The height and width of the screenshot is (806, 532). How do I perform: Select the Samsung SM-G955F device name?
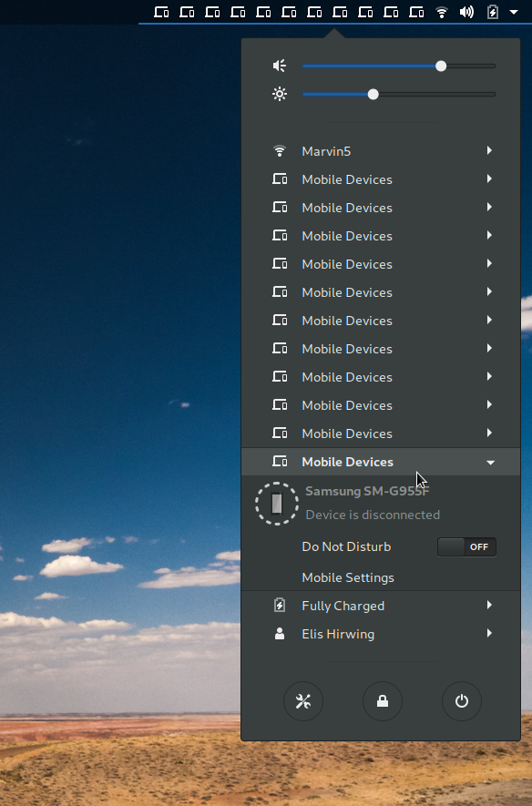(x=367, y=492)
